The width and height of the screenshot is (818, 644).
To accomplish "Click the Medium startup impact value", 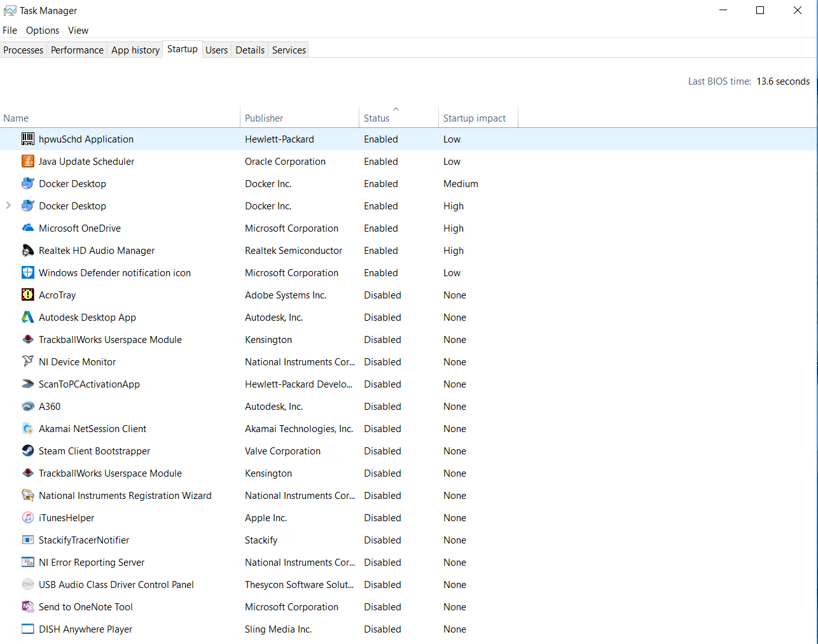I will point(461,184).
